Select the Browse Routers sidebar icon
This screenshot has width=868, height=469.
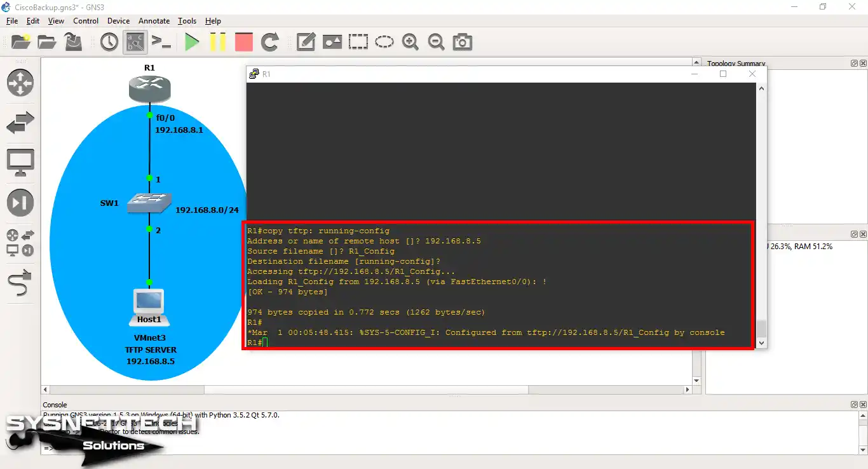tap(20, 83)
